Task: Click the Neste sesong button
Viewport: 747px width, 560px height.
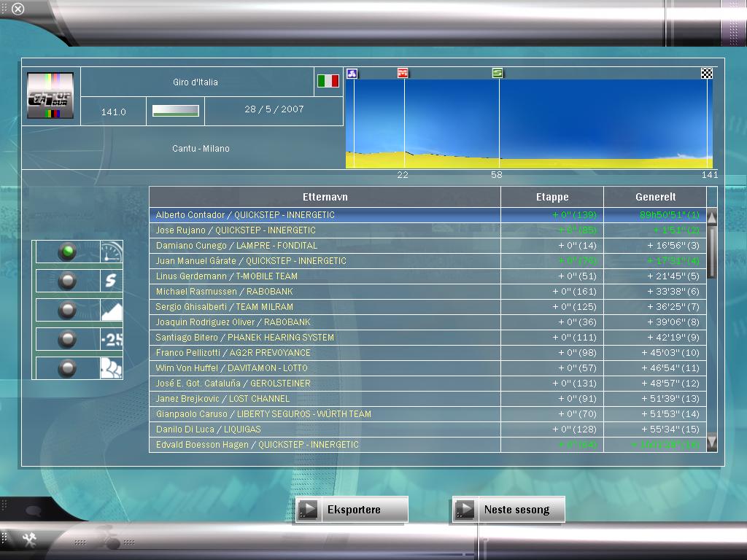Action: pos(508,510)
